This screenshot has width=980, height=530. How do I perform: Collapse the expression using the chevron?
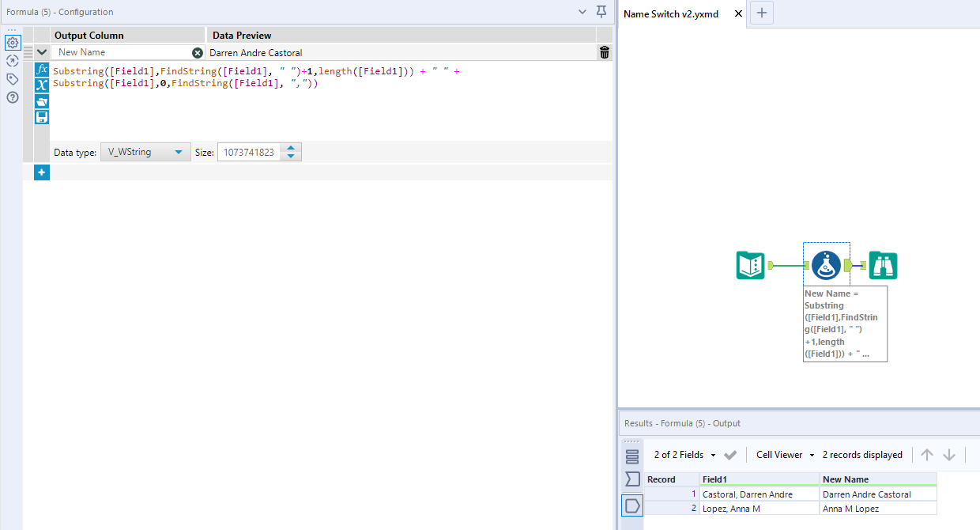(x=42, y=51)
